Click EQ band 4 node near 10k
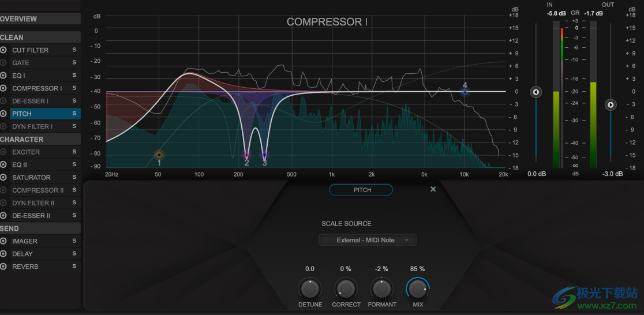Screen dimensions: 644x315 pyautogui.click(x=465, y=92)
